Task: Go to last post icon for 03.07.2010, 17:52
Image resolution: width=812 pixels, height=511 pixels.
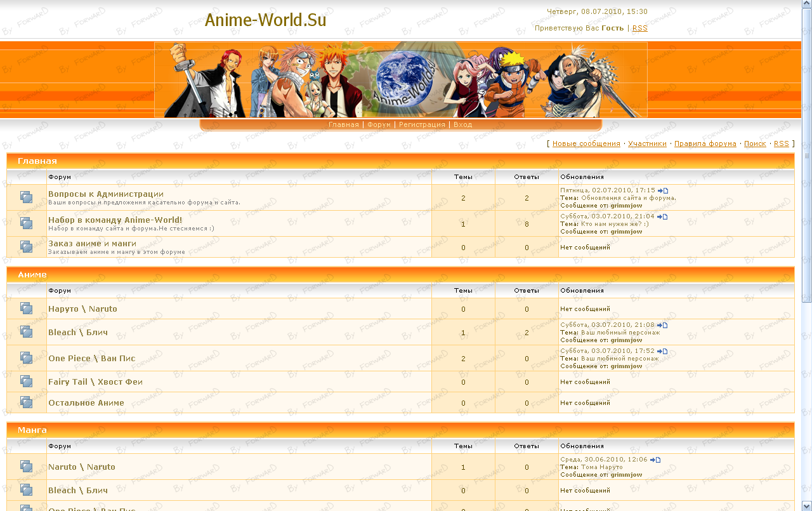Action: point(662,351)
